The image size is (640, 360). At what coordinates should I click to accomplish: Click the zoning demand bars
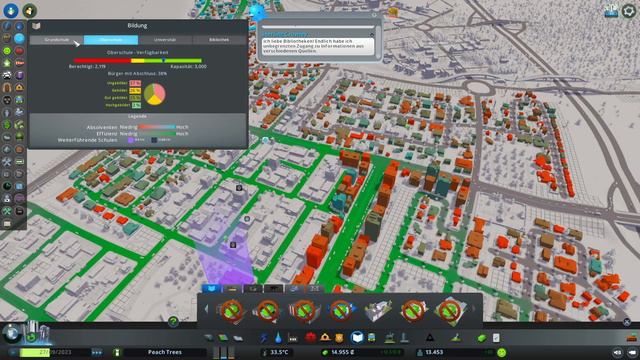tap(224, 352)
